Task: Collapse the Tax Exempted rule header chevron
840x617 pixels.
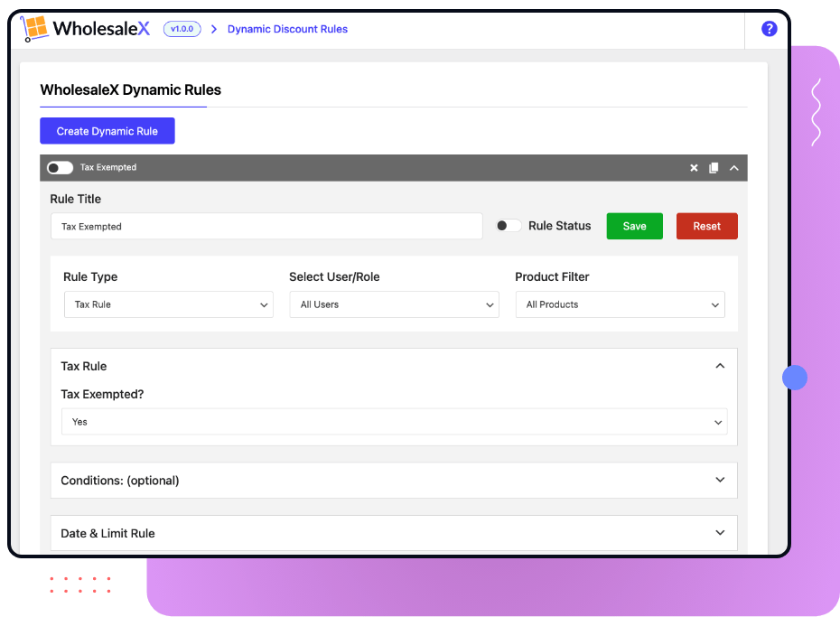Action: tap(734, 168)
